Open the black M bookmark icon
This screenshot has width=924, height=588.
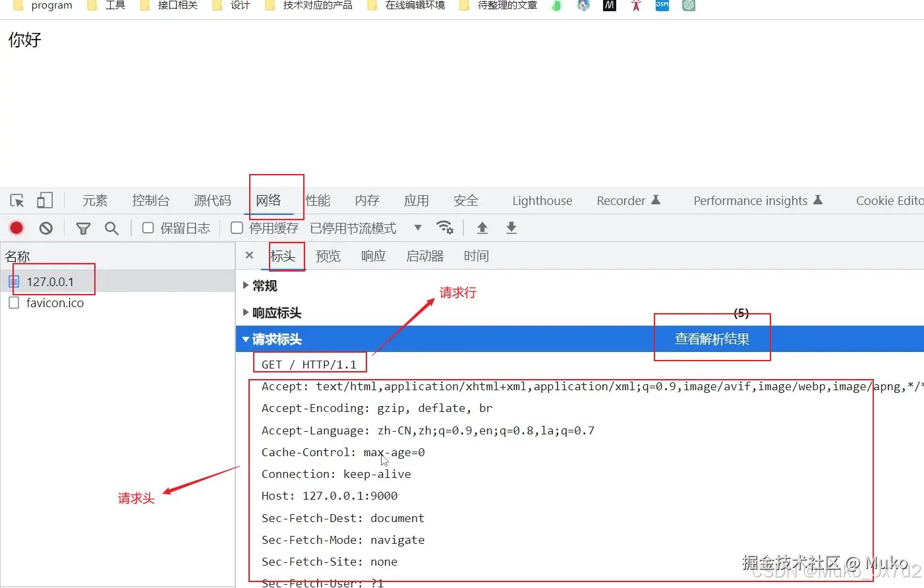610,5
